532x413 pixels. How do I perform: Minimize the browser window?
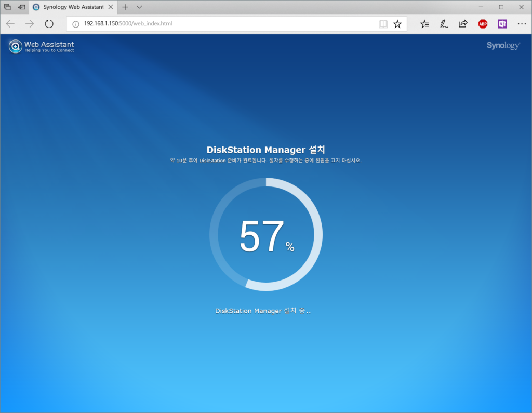pos(481,7)
